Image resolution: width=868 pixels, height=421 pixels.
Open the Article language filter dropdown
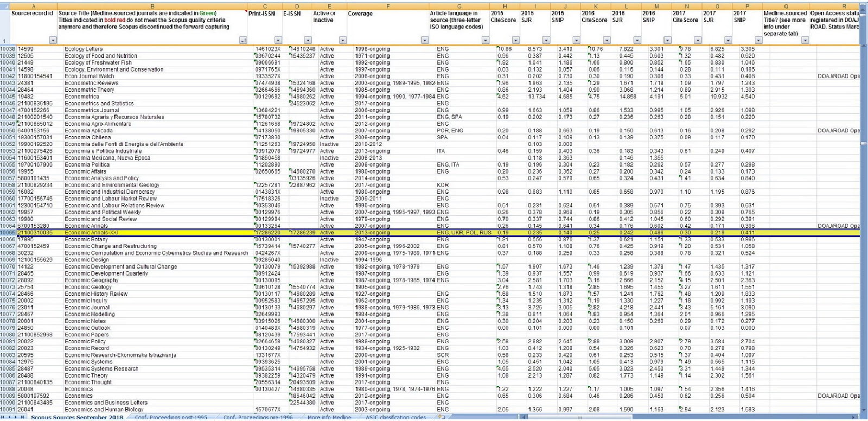[x=485, y=40]
